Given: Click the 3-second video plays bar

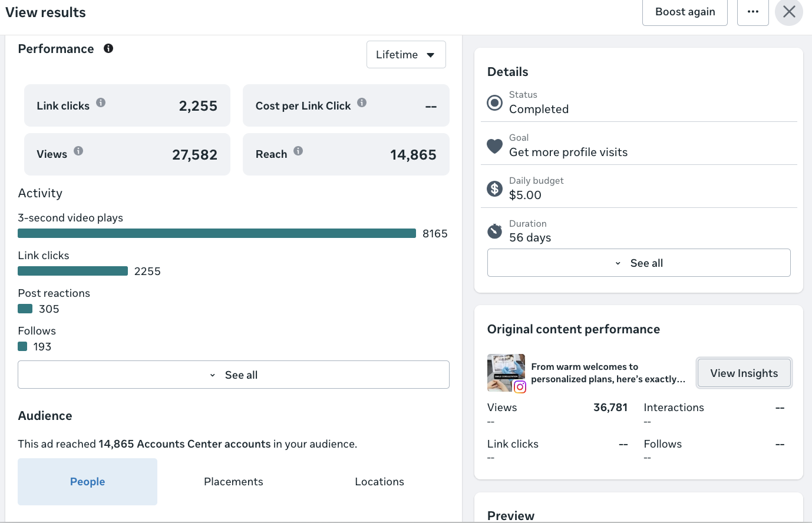Looking at the screenshot, I should 217,233.
